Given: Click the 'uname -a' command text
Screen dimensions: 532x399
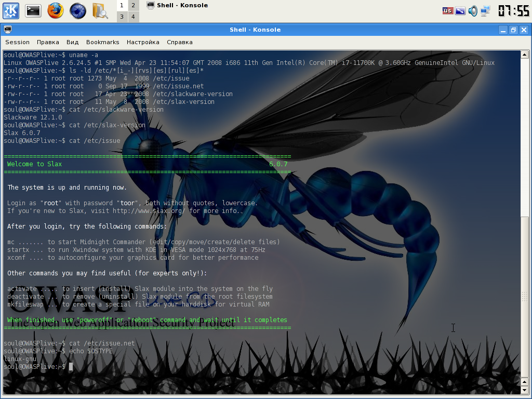Looking at the screenshot, I should pyautogui.click(x=84, y=55).
